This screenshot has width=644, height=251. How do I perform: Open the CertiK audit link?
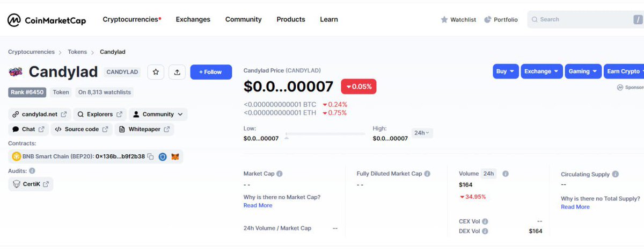[31, 184]
